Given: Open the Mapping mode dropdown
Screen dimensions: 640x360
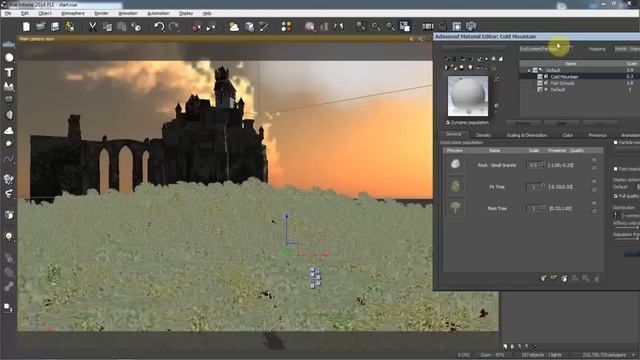Looking at the screenshot, I should (627, 49).
